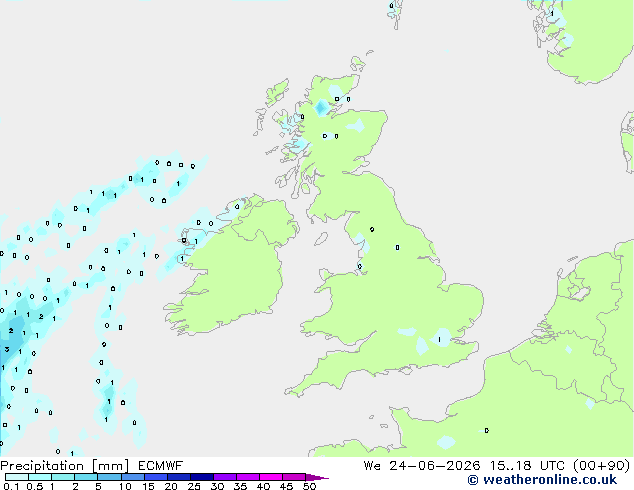
Task: Click the '10' legend scale label
Action: [125, 486]
